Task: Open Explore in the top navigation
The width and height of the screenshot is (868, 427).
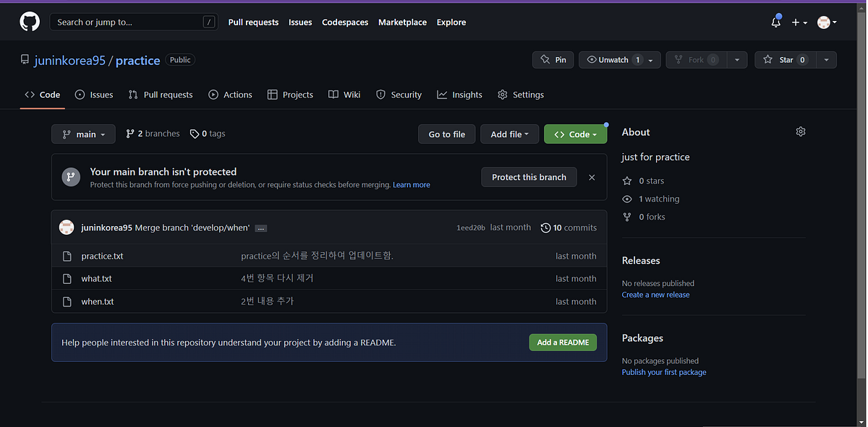Action: 451,22
